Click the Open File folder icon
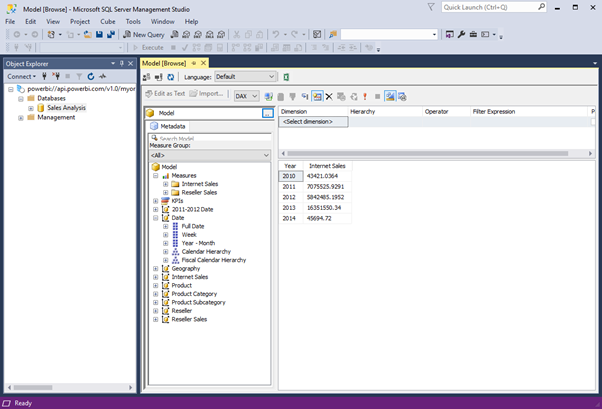The width and height of the screenshot is (602, 409). [x=88, y=35]
